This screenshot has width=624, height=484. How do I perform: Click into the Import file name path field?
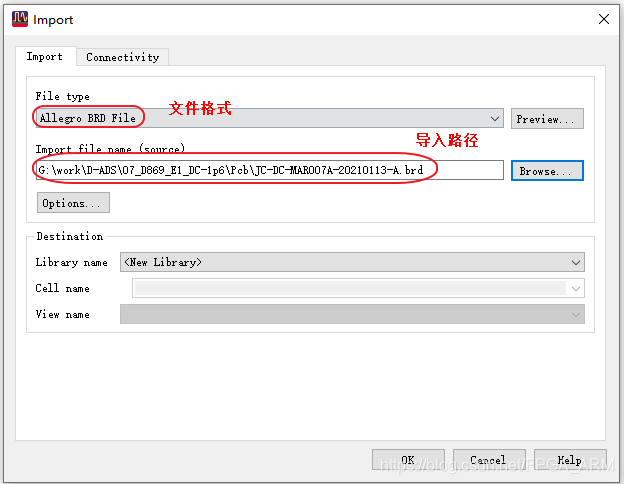(x=270, y=170)
